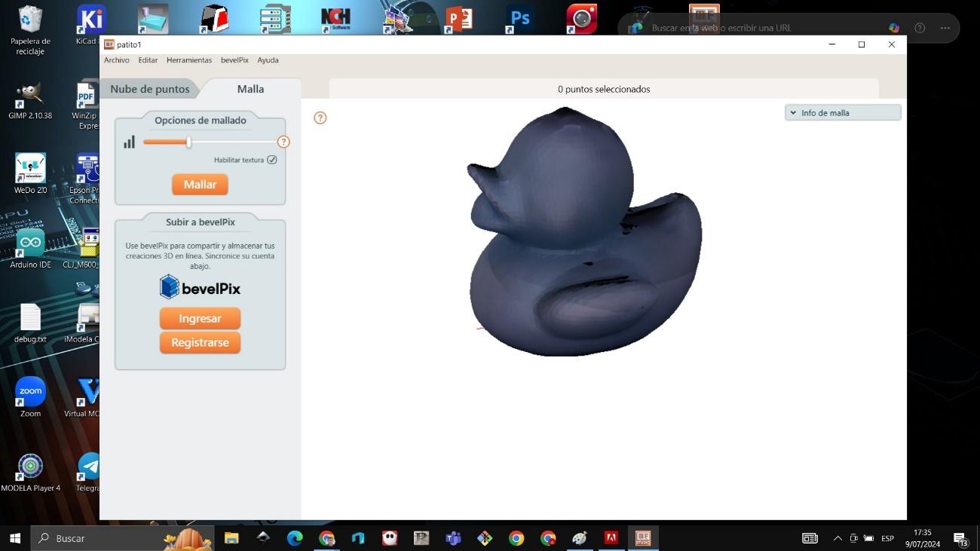This screenshot has width=980, height=551.
Task: Show hidden system tray icons chevron
Action: tap(838, 538)
